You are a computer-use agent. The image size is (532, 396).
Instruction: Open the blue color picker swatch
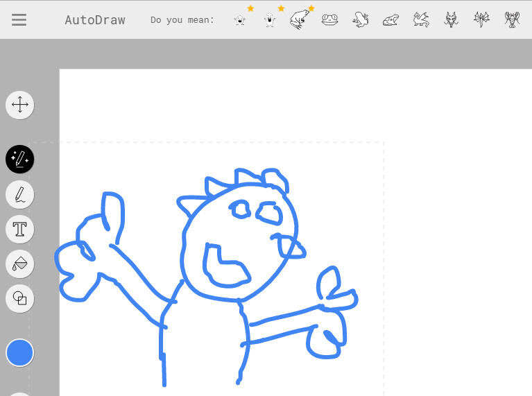tap(19, 352)
